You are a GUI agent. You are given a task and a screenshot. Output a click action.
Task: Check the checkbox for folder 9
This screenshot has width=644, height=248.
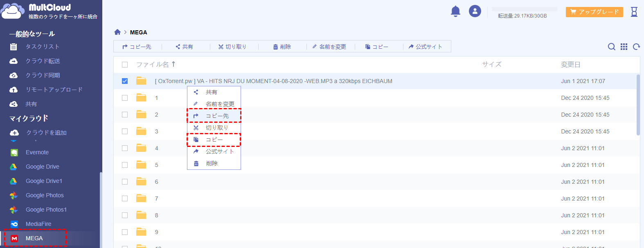point(125,232)
